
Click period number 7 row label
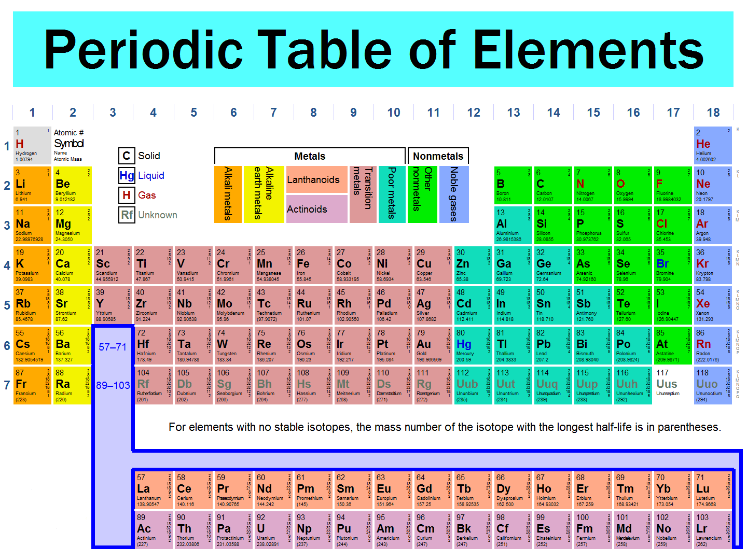7,385
